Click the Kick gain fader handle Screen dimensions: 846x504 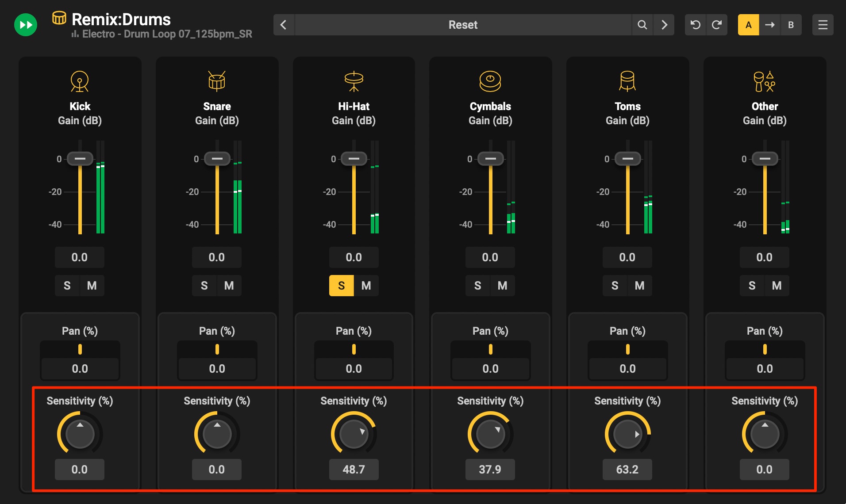coord(80,158)
